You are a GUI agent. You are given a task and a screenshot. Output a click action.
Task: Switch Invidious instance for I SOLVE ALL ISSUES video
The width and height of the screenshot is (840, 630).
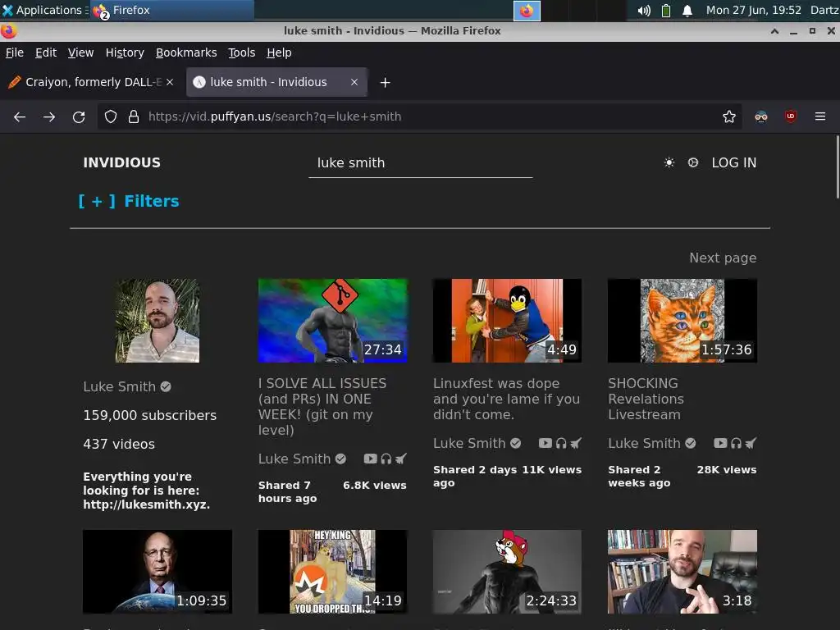(400, 459)
